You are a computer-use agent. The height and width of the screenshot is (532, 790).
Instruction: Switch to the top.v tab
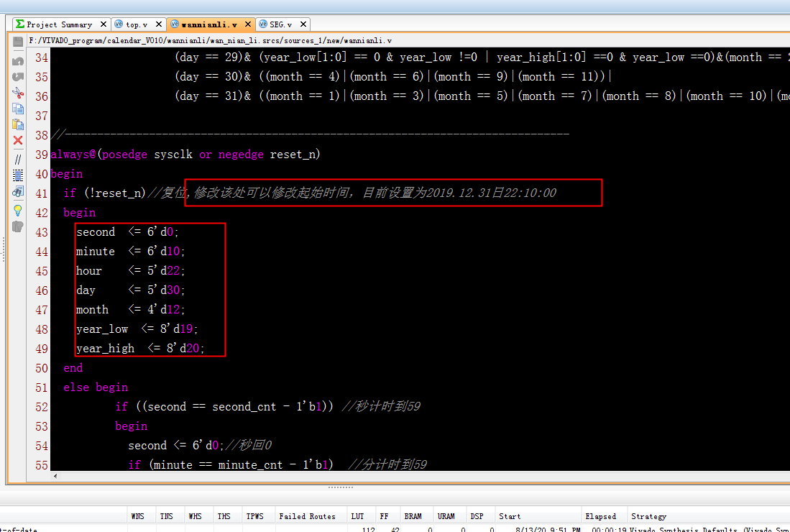tap(137, 24)
